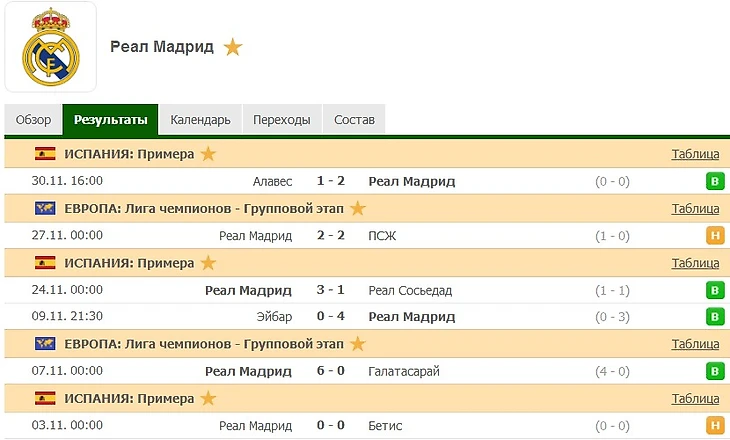The width and height of the screenshot is (730, 440).
Task: Click orange Н badge for Бетис match
Action: pyautogui.click(x=715, y=426)
